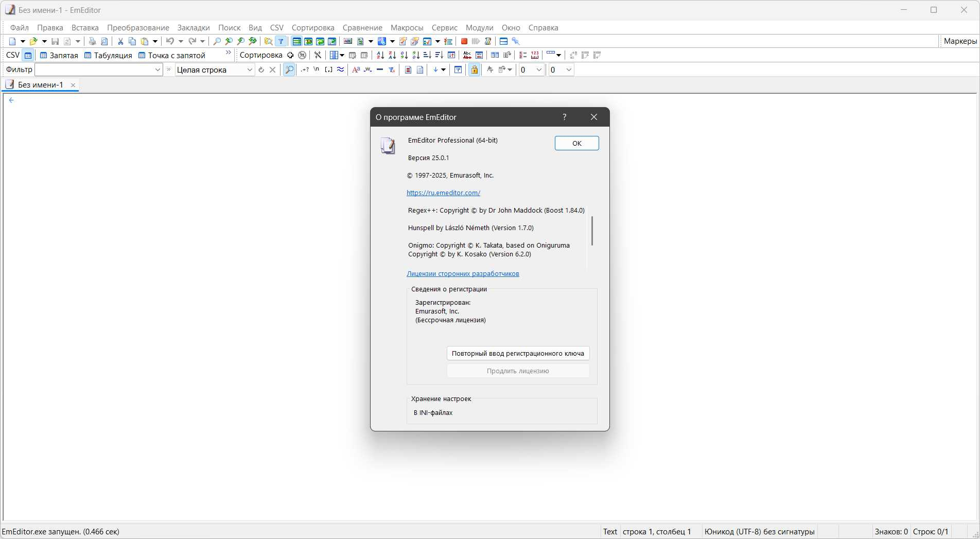The image size is (980, 539).
Task: Toggle the Filter toolbar funnel button
Action: [x=281, y=41]
